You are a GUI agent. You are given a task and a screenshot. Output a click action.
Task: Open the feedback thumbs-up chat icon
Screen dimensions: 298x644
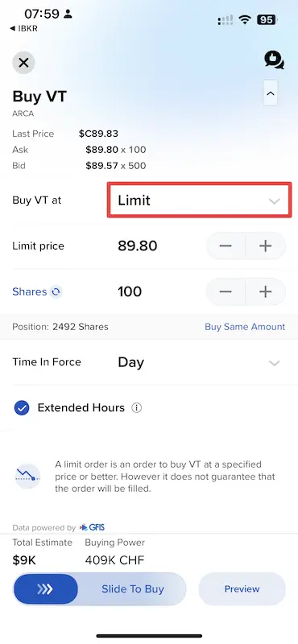click(274, 60)
